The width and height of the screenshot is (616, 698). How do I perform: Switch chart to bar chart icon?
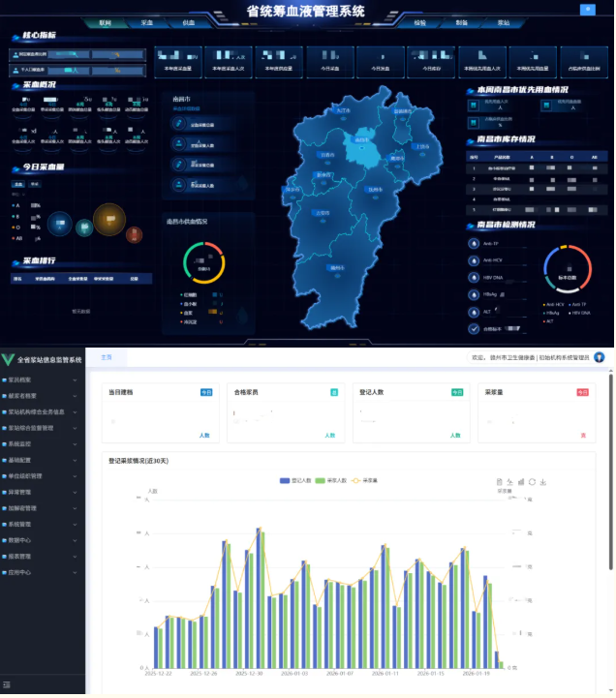pos(521,481)
